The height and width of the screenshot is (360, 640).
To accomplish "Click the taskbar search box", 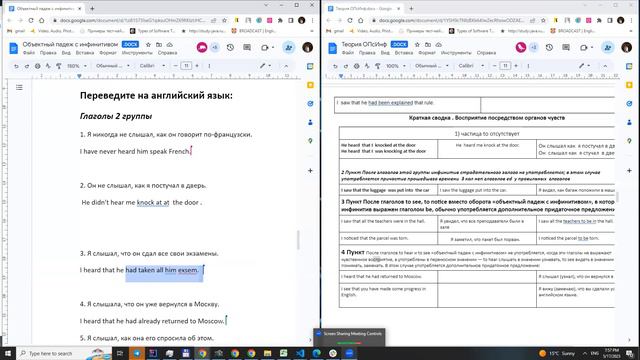I will tap(64, 353).
